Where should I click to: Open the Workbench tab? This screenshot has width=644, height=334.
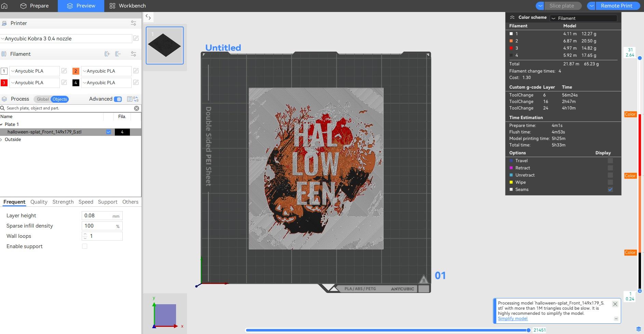click(128, 6)
